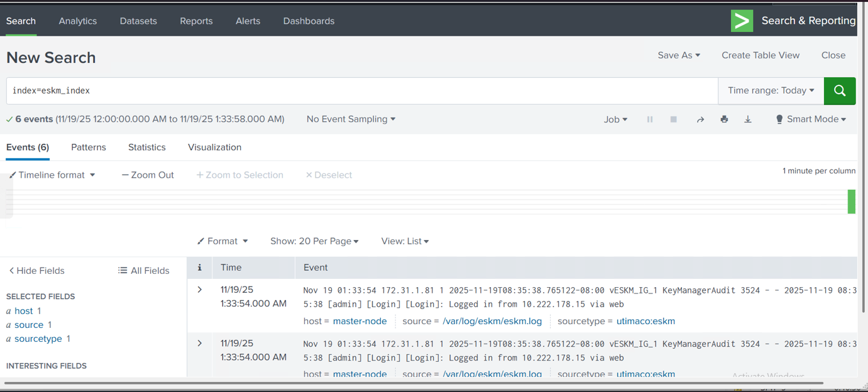Open the Format dropdown for events
Viewport: 868px width, 392px height.
pyautogui.click(x=222, y=241)
